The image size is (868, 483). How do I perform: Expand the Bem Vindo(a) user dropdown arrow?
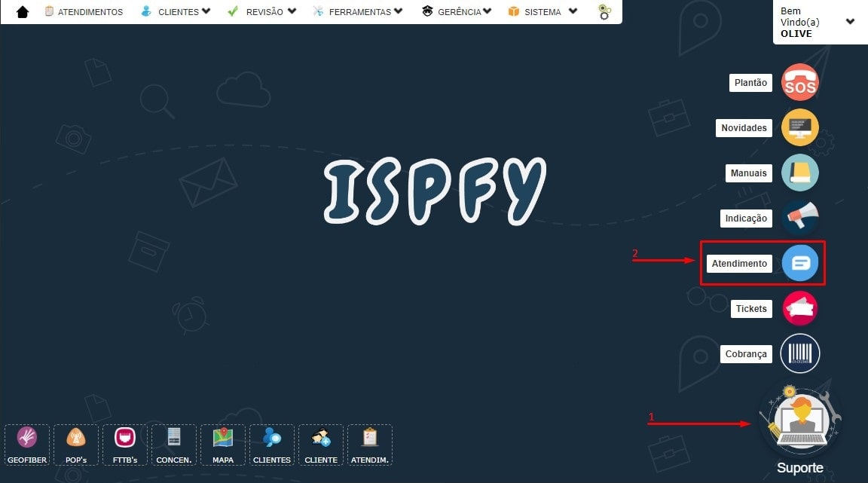tap(850, 22)
